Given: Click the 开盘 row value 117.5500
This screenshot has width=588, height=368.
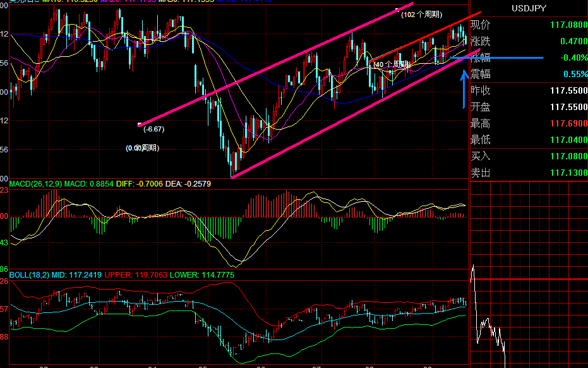Looking at the screenshot, I should tap(569, 107).
